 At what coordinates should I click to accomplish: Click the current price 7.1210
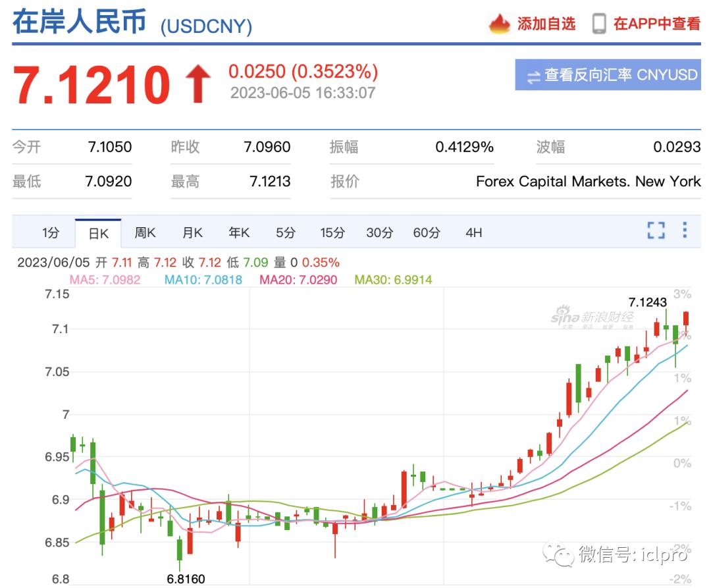point(92,85)
